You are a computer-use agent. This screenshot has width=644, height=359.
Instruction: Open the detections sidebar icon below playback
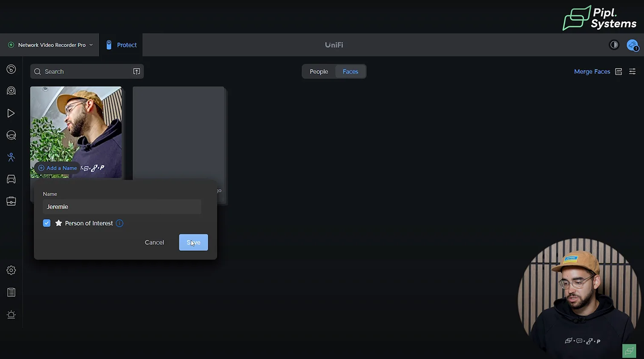click(x=11, y=135)
